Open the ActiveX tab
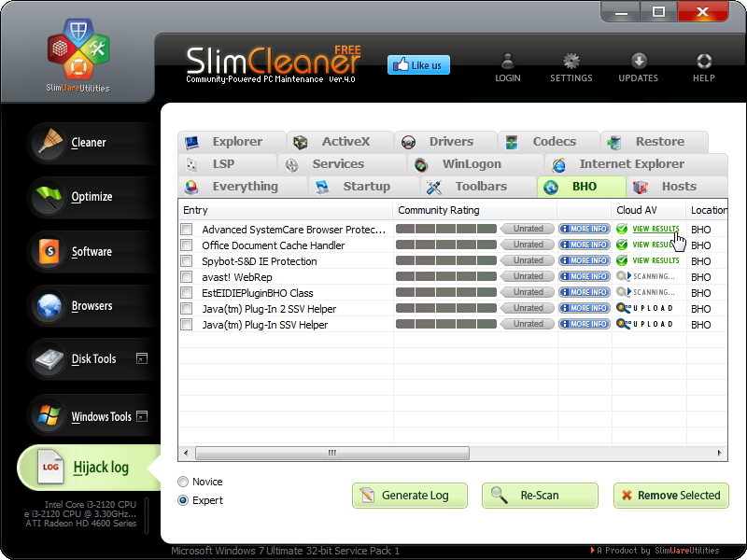747x560 pixels. tap(340, 142)
